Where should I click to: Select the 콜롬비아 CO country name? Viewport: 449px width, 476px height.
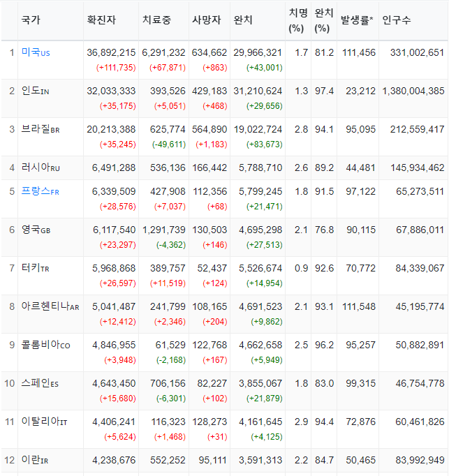pyautogui.click(x=45, y=345)
